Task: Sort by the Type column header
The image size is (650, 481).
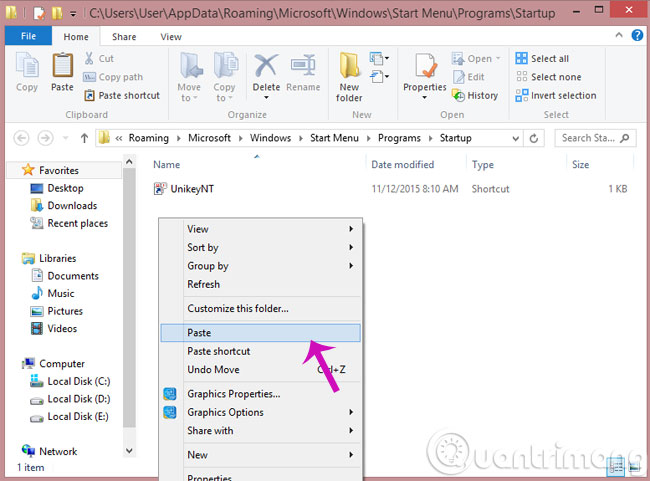Action: [x=483, y=165]
